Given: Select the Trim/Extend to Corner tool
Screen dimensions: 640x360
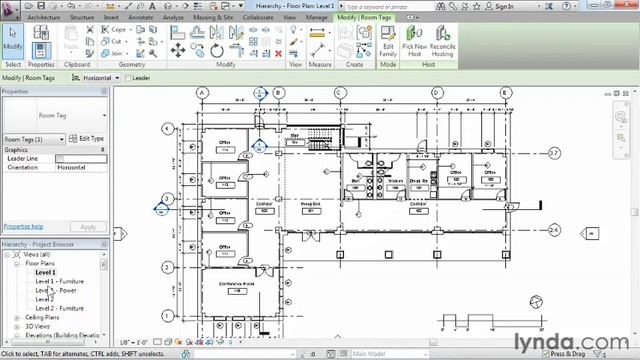Looking at the screenshot, I should coord(236,51).
